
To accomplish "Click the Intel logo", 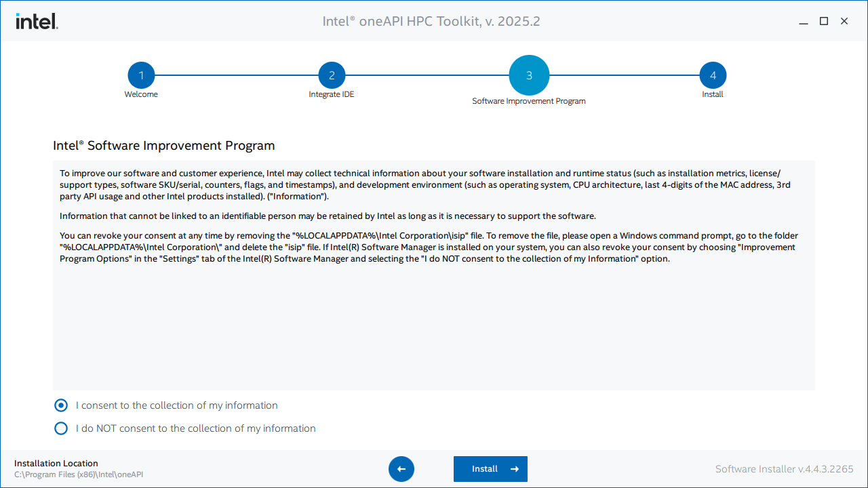I will 37,21.
